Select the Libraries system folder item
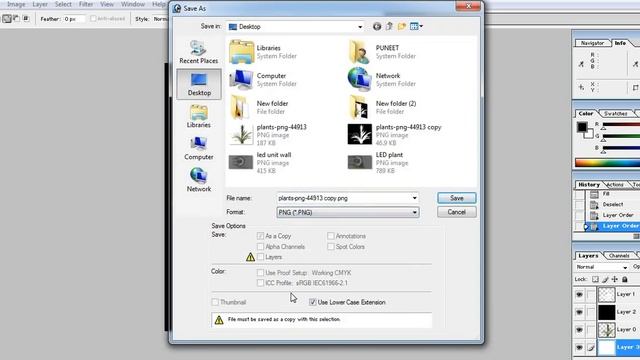 pos(263,52)
